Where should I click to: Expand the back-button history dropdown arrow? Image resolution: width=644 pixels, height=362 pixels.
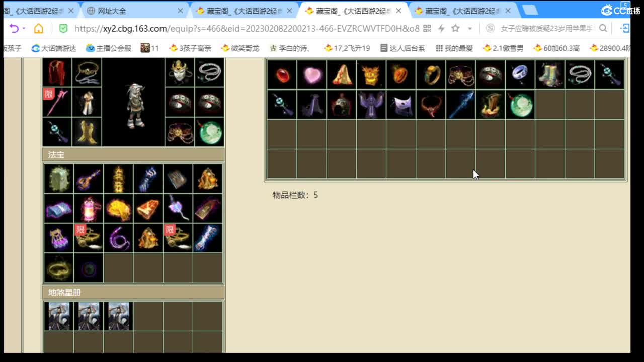pyautogui.click(x=24, y=29)
